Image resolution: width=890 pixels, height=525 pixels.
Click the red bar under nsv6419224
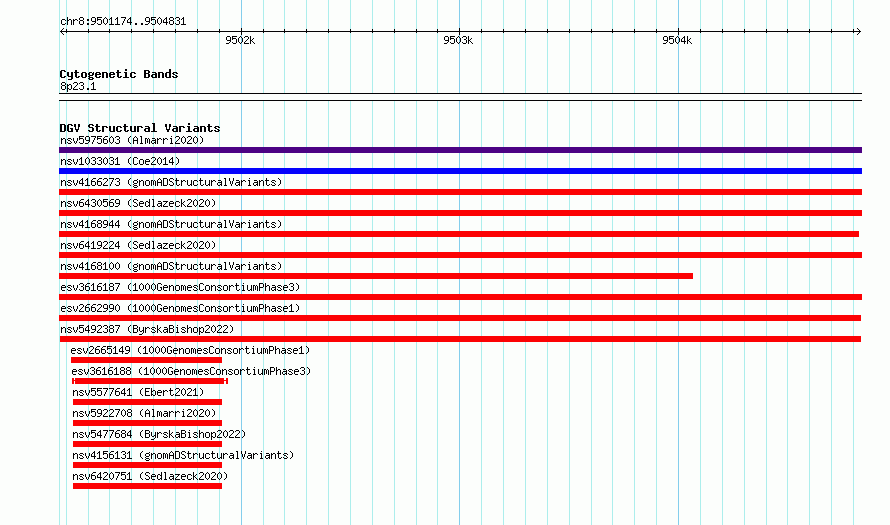tap(460, 255)
